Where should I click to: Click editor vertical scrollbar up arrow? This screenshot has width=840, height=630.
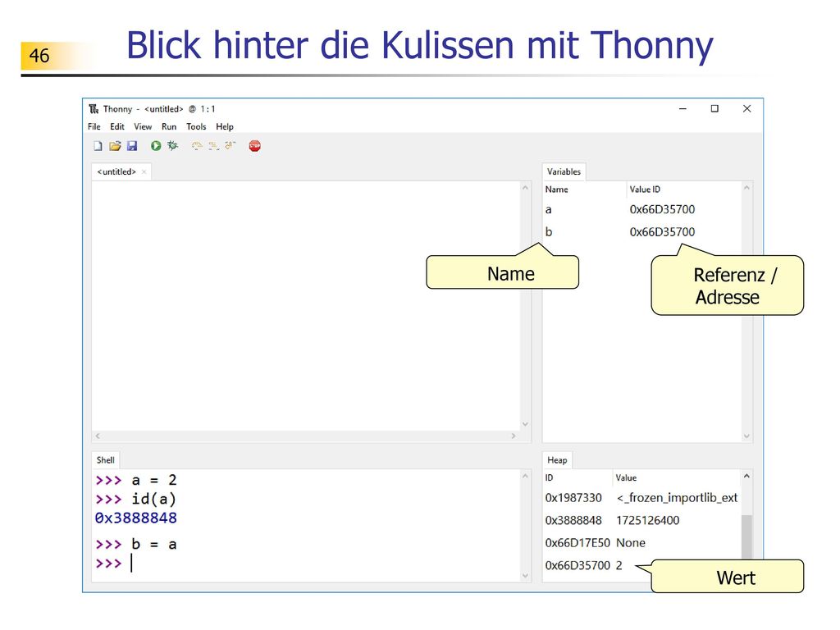coord(525,188)
